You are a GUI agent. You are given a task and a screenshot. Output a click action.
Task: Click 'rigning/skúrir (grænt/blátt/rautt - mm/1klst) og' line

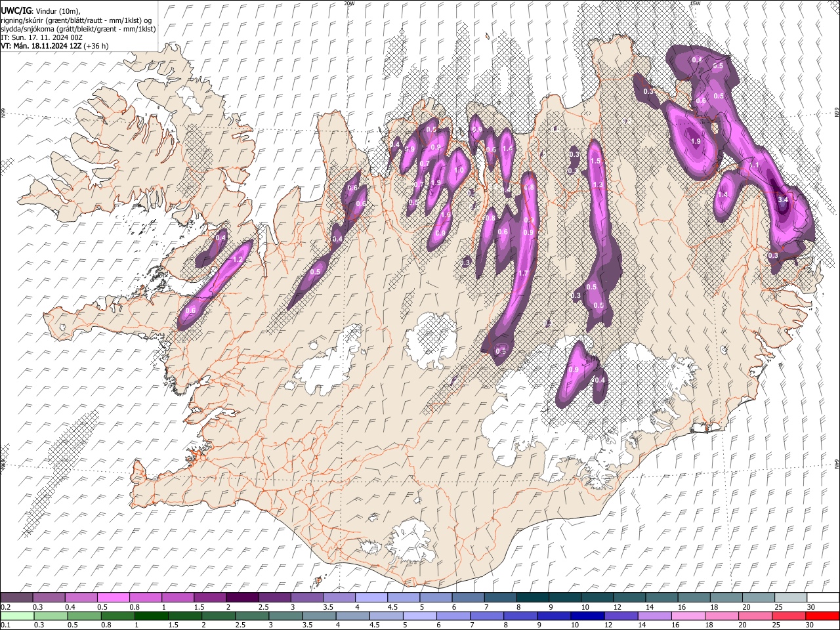(76, 20)
